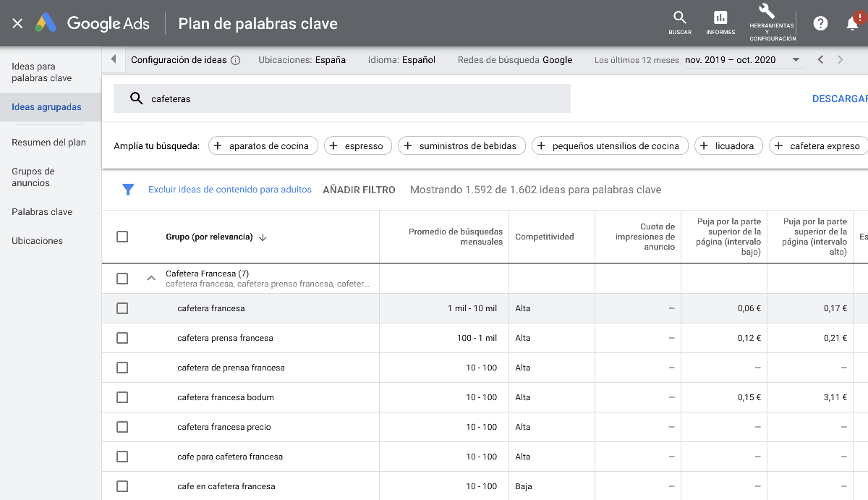The height and width of the screenshot is (500, 868).
Task: Go to Grupos de anuncios section
Action: click(x=33, y=177)
